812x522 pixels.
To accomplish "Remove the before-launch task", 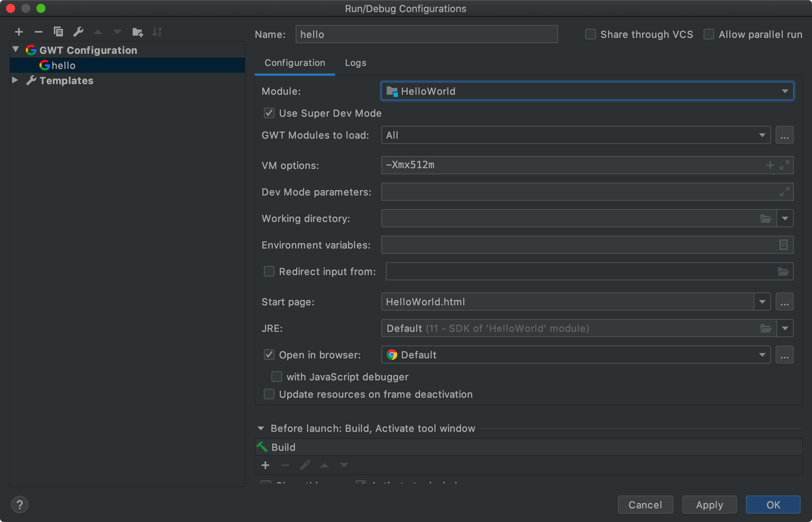I will [285, 465].
